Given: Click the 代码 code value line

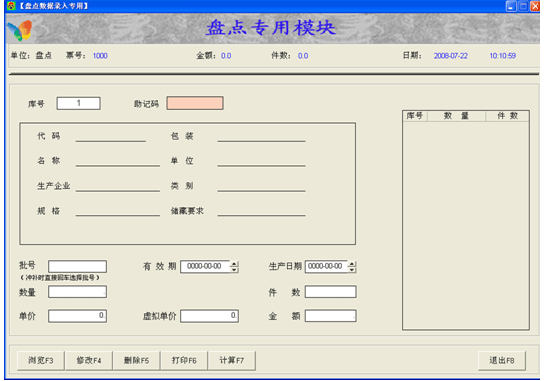Looking at the screenshot, I should click(111, 137).
